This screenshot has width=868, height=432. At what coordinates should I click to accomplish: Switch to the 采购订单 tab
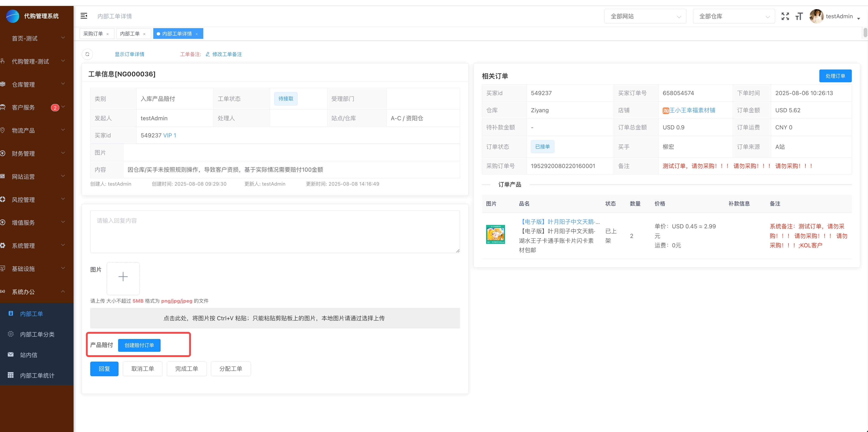point(93,34)
